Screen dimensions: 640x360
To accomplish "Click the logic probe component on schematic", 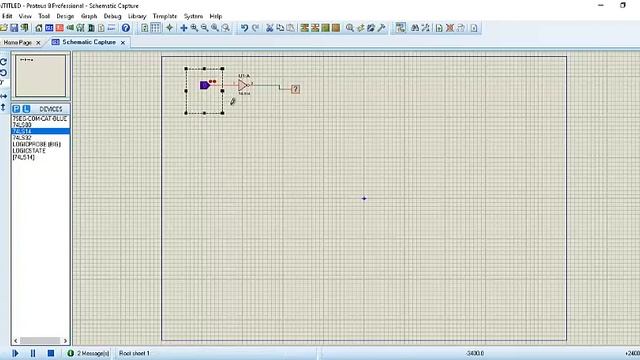I will tap(296, 89).
